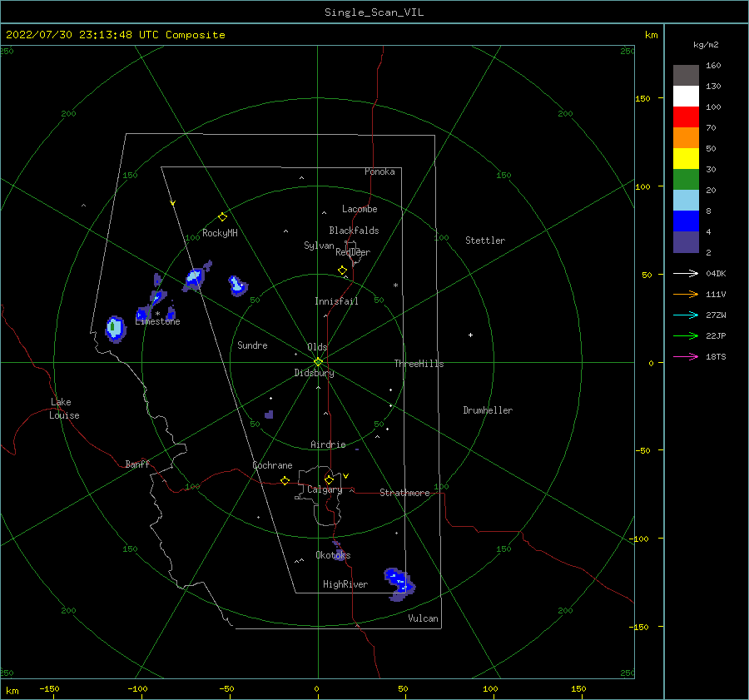Click the Stettler label
749x700 pixels.
click(x=485, y=241)
